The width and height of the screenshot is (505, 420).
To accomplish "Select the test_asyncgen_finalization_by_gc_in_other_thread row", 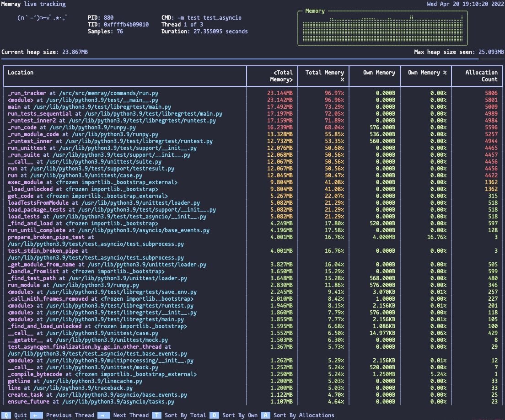I will click(252, 350).
